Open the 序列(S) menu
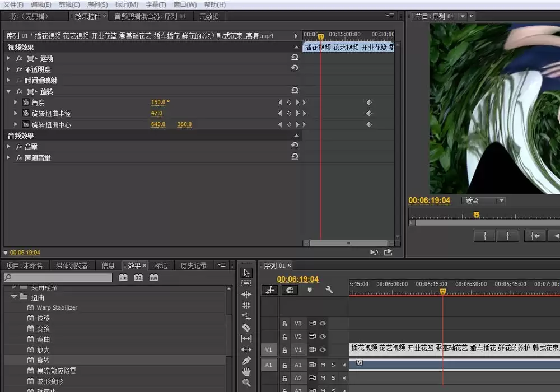The image size is (560, 392). click(x=97, y=4)
